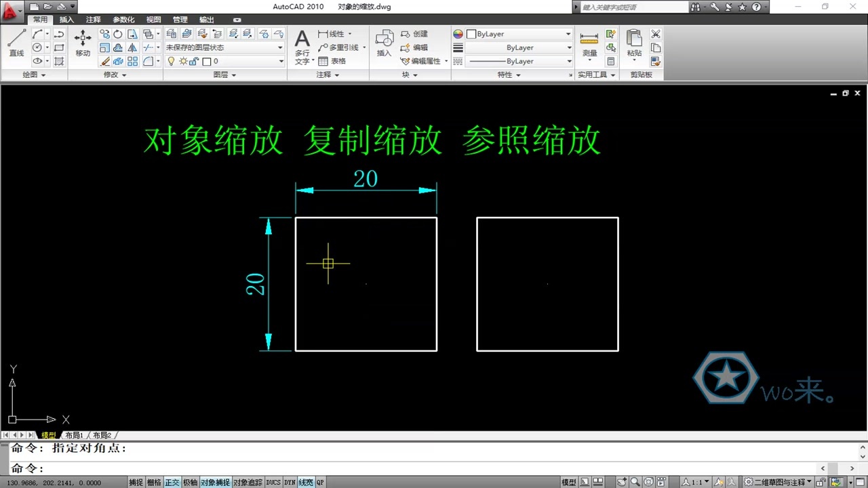The width and height of the screenshot is (868, 488).
Task: Click the Create block (创建) button
Action: pyautogui.click(x=414, y=34)
